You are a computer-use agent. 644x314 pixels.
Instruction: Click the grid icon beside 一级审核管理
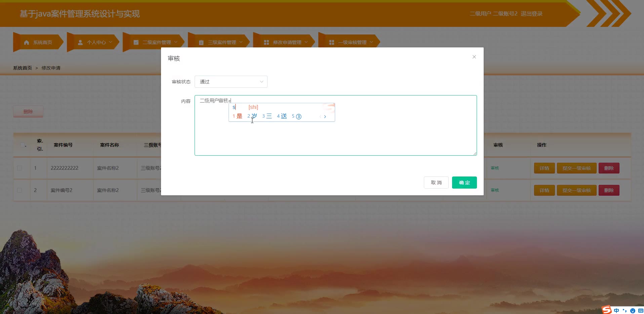[332, 42]
